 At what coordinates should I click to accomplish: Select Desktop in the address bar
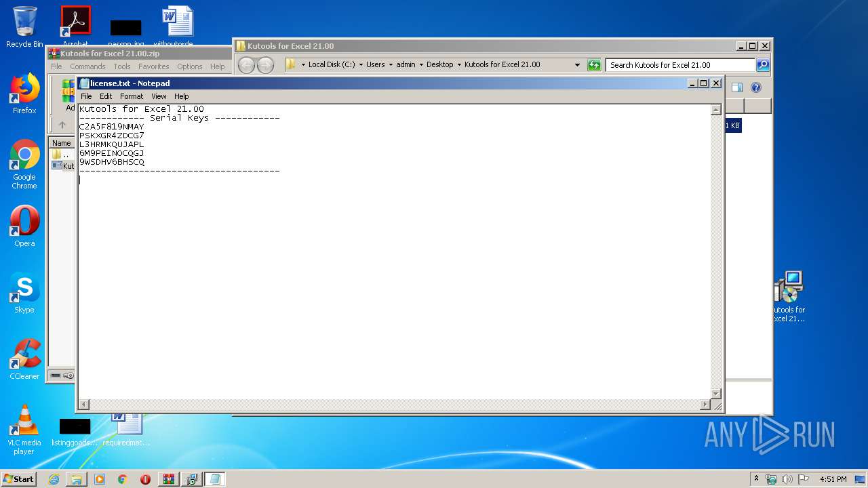439,65
